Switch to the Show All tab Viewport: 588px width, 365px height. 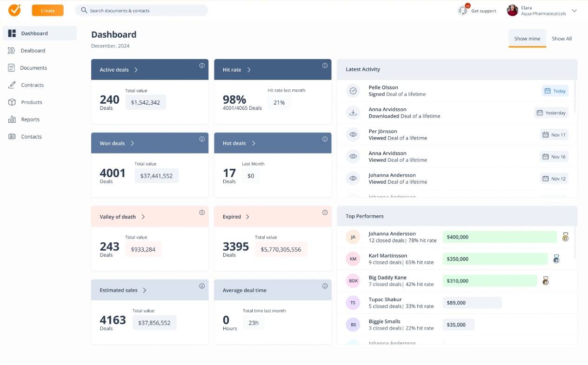point(561,39)
